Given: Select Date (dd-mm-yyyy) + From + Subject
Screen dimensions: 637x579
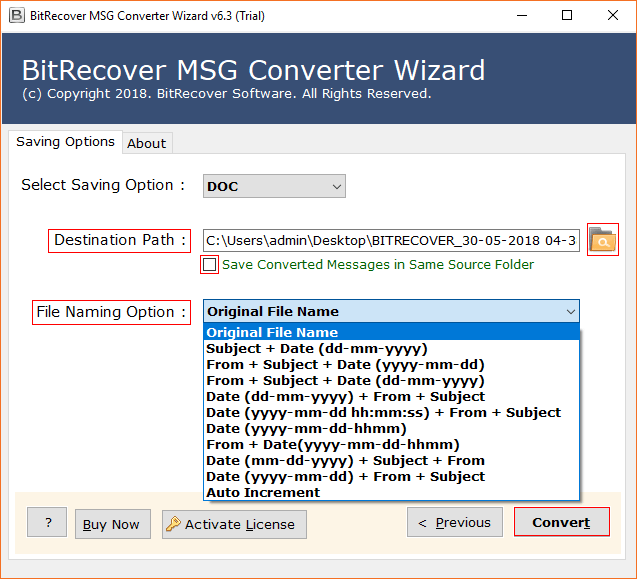Looking at the screenshot, I should [x=391, y=397].
